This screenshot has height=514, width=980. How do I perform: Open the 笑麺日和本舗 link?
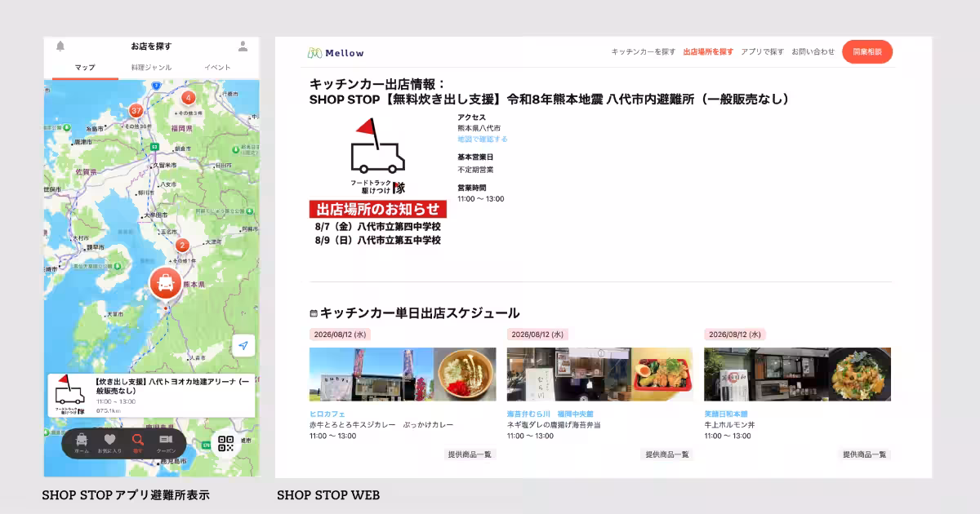[725, 414]
